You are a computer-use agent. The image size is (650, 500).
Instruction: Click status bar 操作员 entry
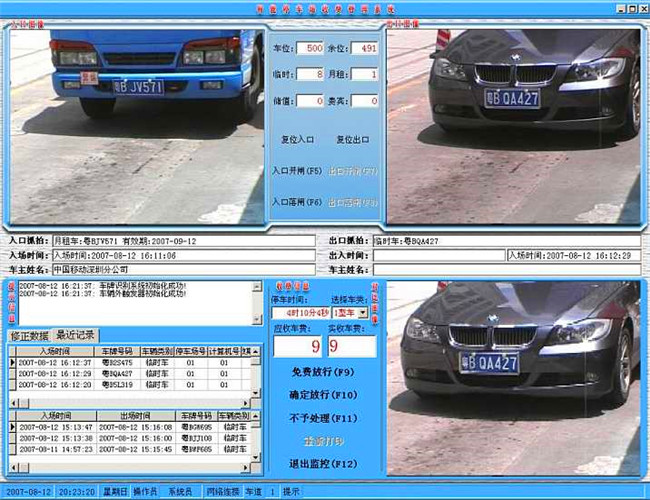[146, 492]
